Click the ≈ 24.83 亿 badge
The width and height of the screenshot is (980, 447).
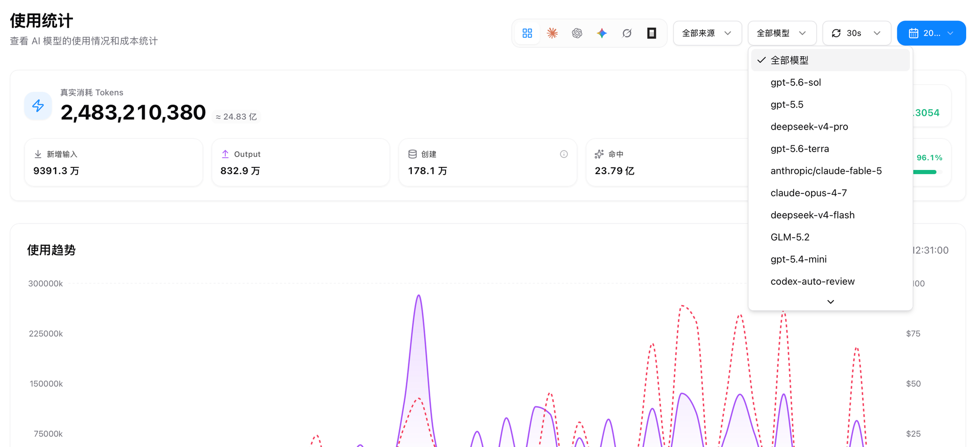point(236,117)
